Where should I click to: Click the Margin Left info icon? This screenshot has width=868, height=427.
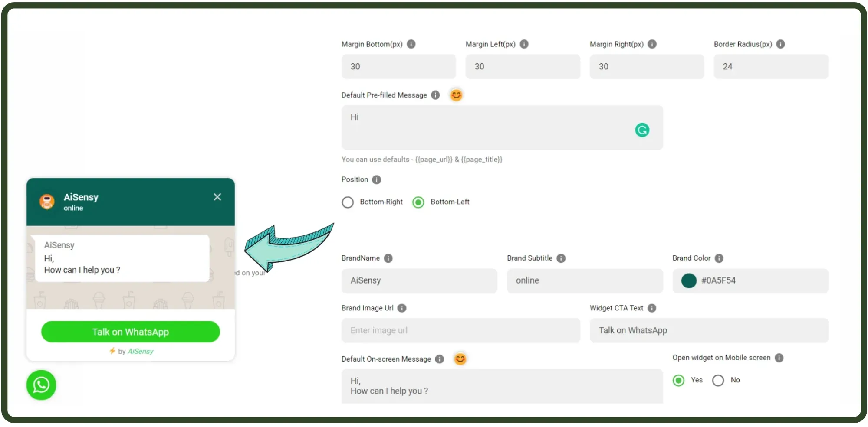coord(524,44)
